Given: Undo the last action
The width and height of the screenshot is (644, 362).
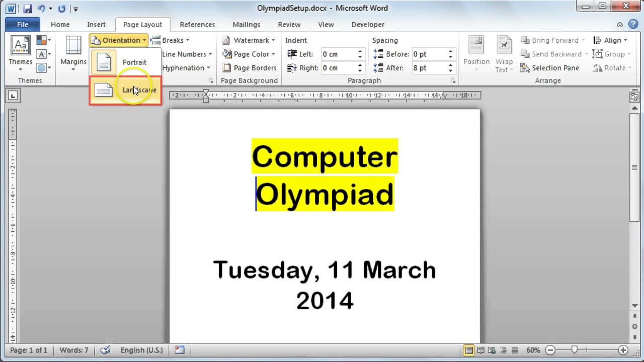Looking at the screenshot, I should pos(41,9).
